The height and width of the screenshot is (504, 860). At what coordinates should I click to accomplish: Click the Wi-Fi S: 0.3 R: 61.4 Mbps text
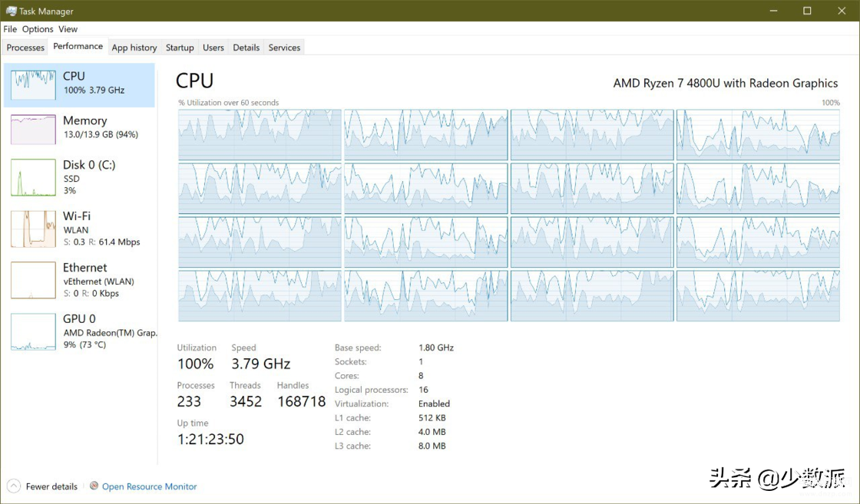click(x=102, y=242)
